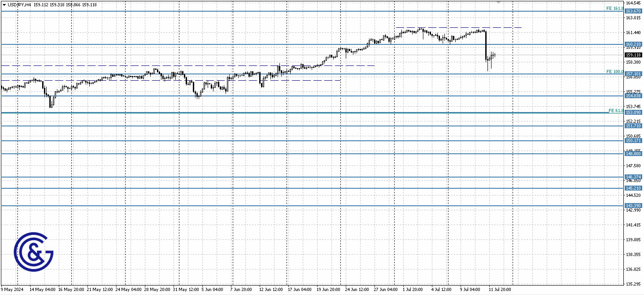Click the black 153.118 current price tag

pyautogui.click(x=633, y=54)
